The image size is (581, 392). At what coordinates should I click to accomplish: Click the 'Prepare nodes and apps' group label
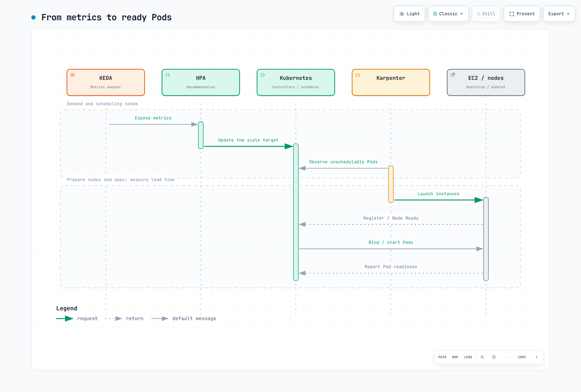click(x=121, y=180)
